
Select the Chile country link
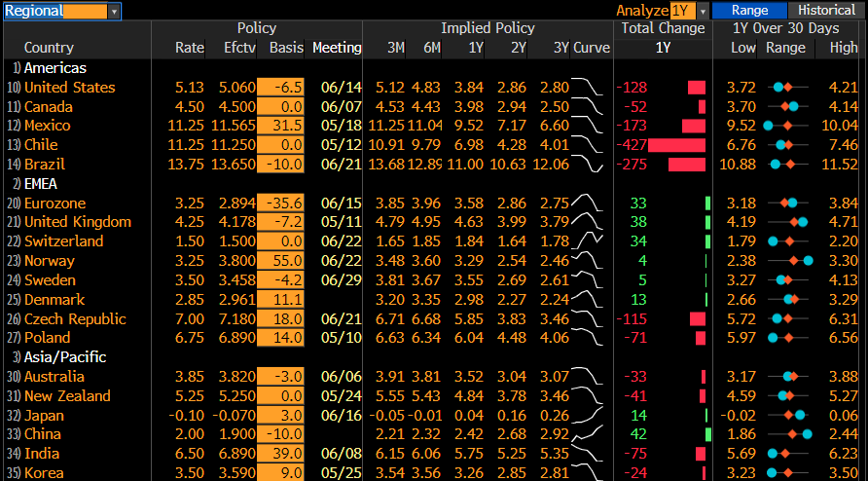pos(41,145)
